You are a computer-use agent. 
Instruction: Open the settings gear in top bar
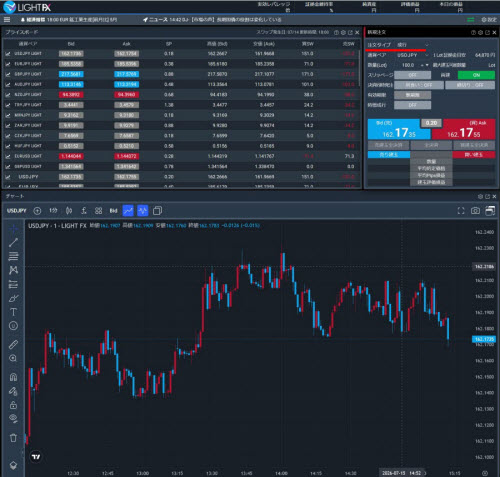[x=489, y=20]
